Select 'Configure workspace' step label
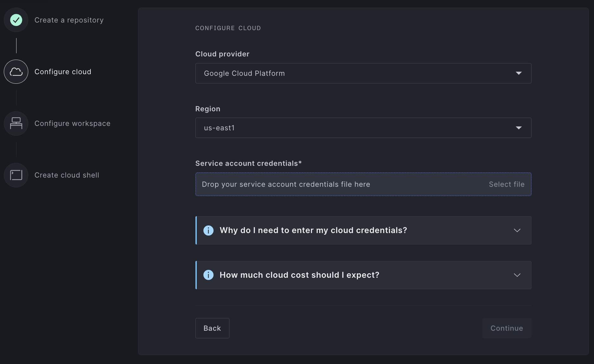 (72, 123)
